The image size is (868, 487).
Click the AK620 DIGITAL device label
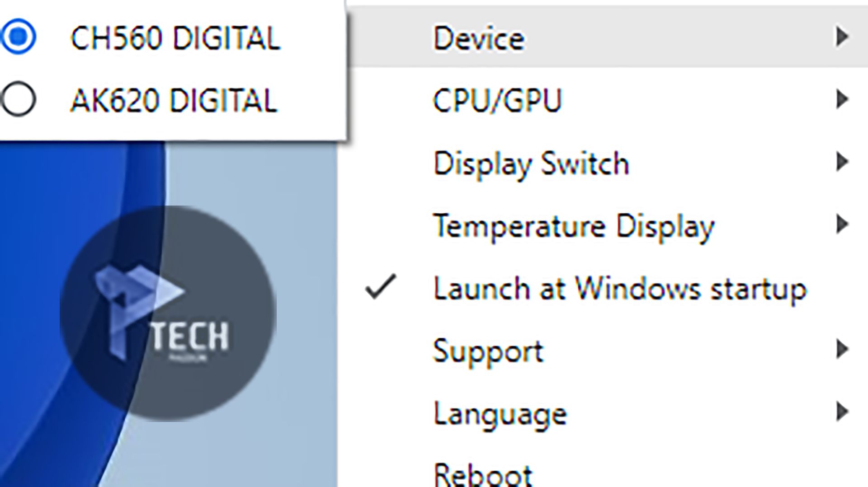(174, 100)
